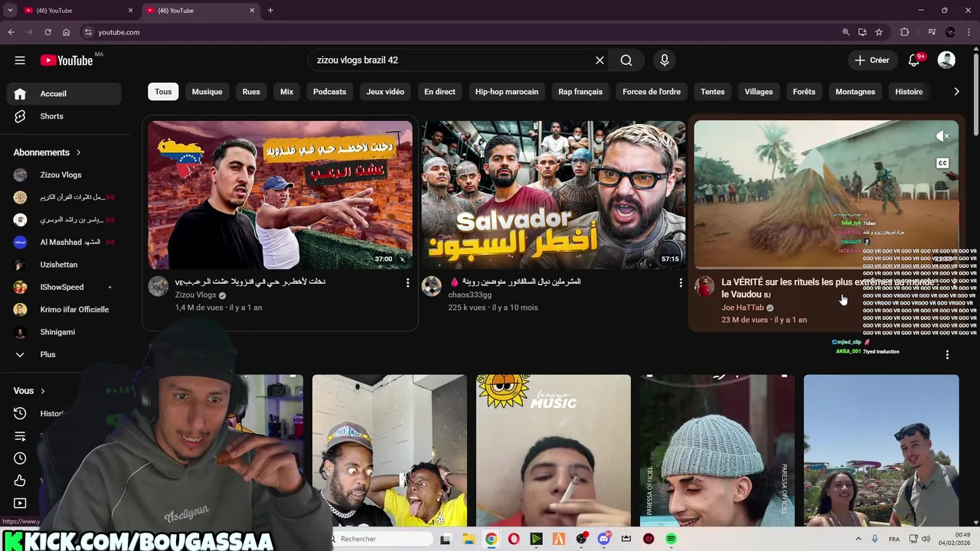This screenshot has height=551, width=980.
Task: Expand the Abonnements section
Action: [x=47, y=152]
